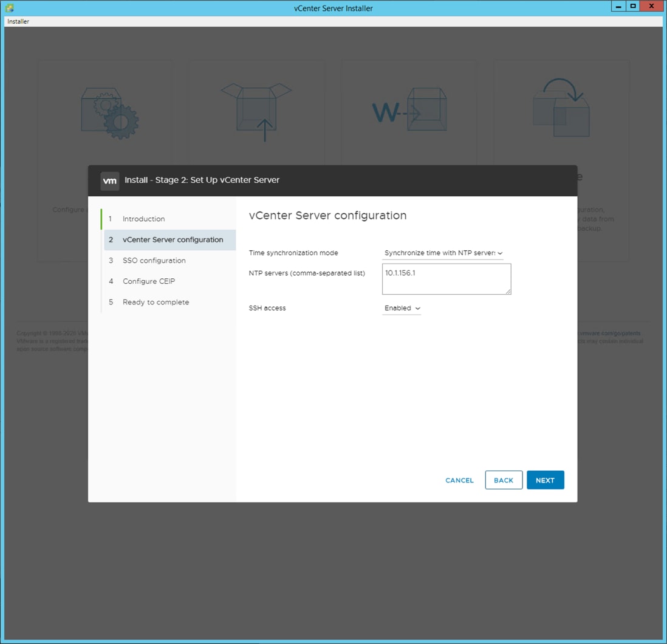Select step 2 vCenter Server configuration
Viewport: 667px width, 644px height.
[169, 239]
